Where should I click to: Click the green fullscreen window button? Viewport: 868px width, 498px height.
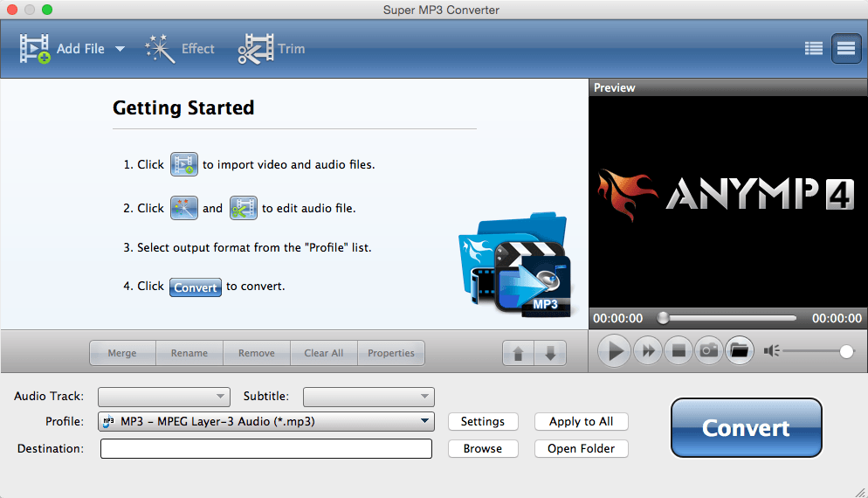coord(47,10)
